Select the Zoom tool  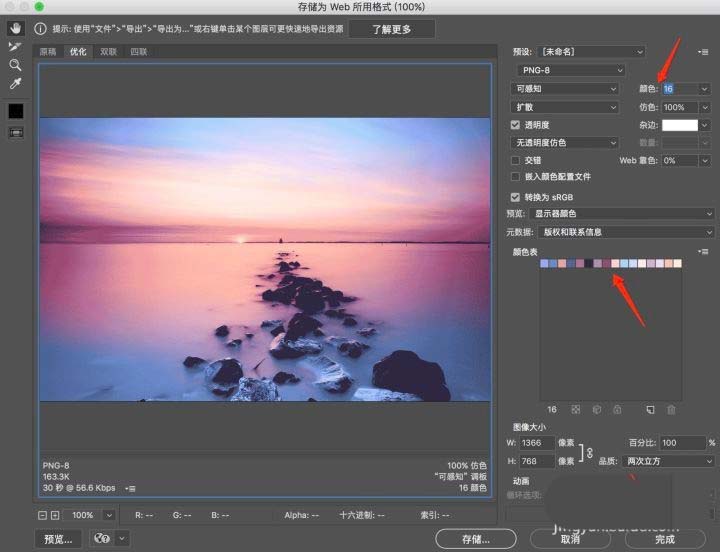pos(15,65)
